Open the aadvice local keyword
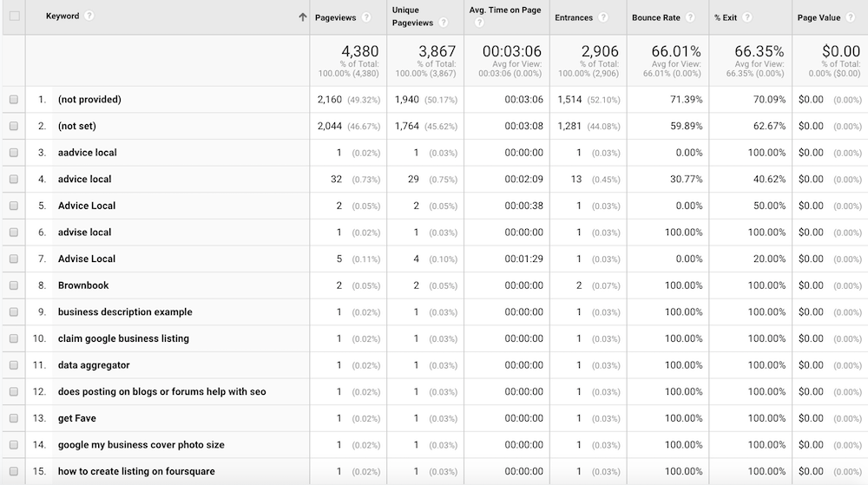868x485 pixels. 88,153
